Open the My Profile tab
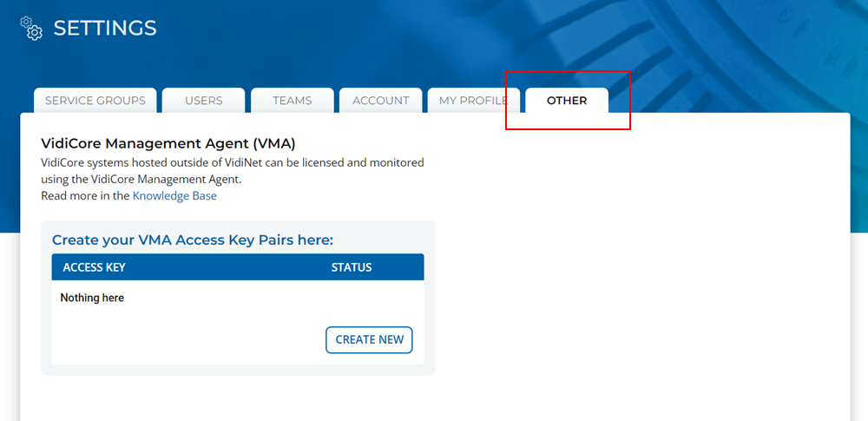Viewport: 868px width, 421px height. (x=473, y=101)
